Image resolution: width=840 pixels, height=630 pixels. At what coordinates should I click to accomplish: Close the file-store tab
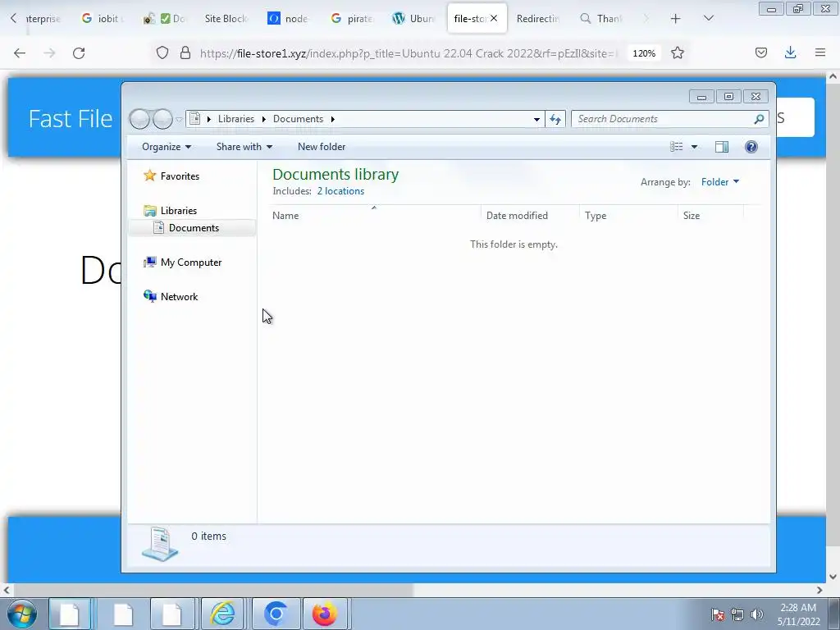point(494,18)
